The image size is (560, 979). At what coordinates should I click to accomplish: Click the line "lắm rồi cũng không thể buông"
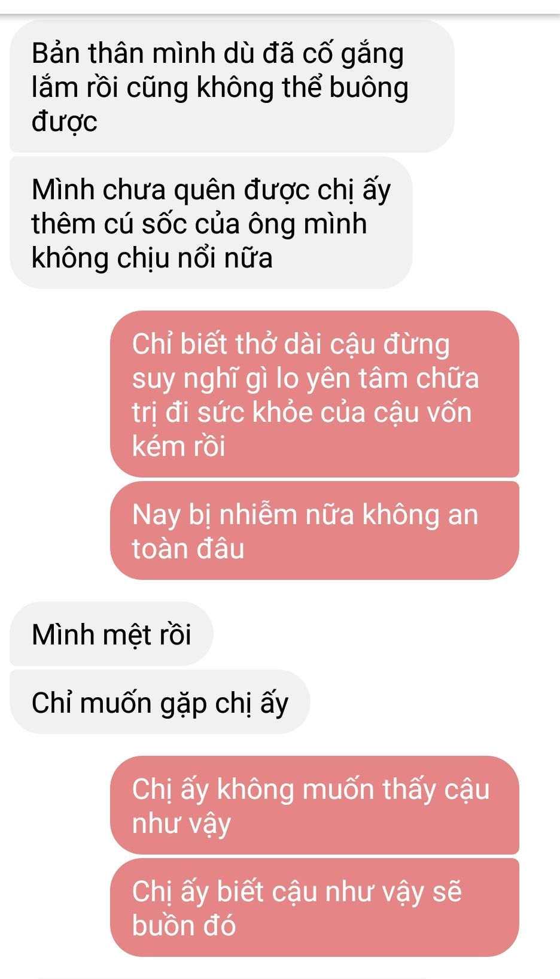tap(220, 87)
